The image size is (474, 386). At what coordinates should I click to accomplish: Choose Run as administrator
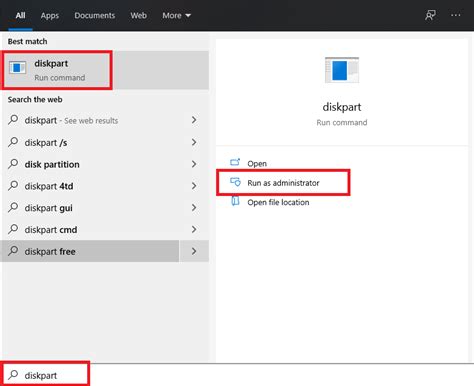point(283,183)
